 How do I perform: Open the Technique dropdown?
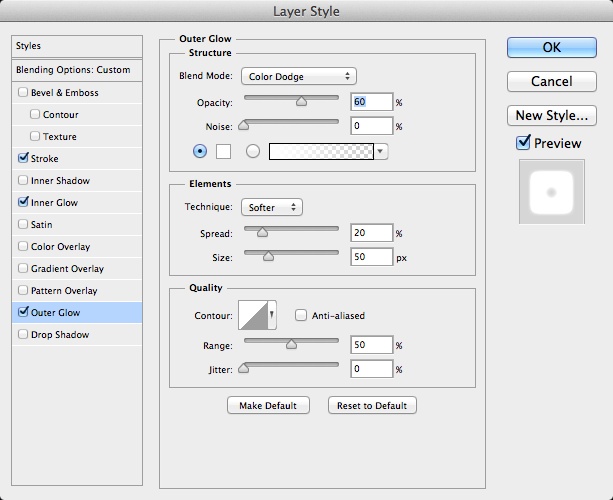[272, 208]
